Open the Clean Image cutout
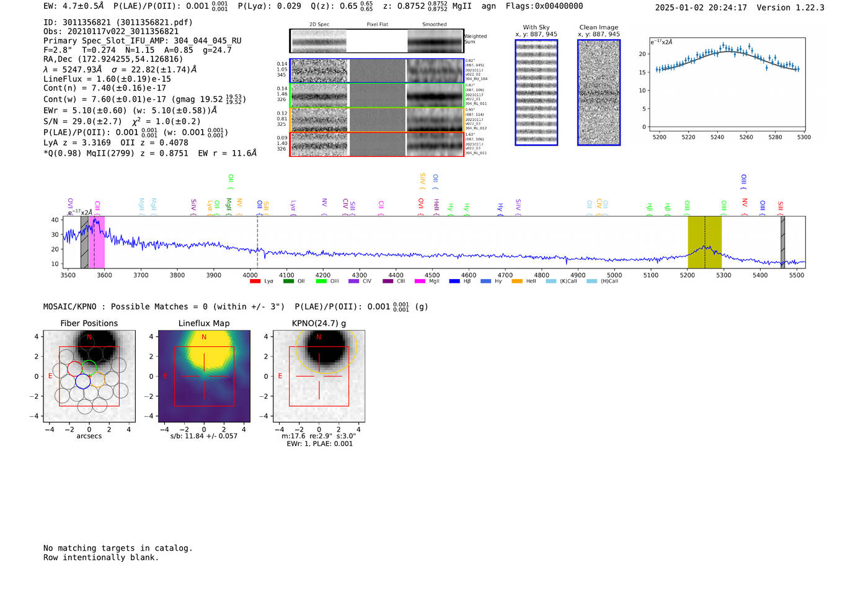Viewport: 868px width, 591px height. coord(599,92)
